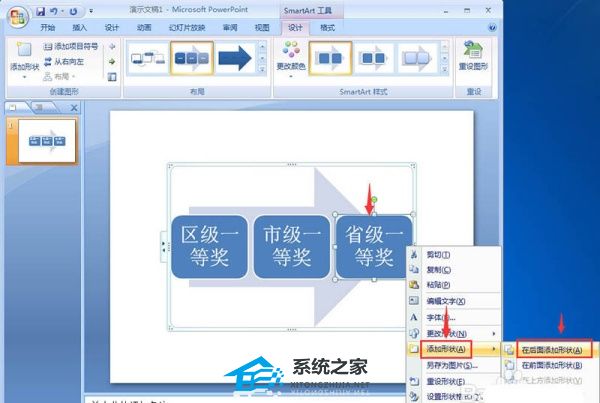Select the third 3D SmartArt style thumbnail

(417, 58)
